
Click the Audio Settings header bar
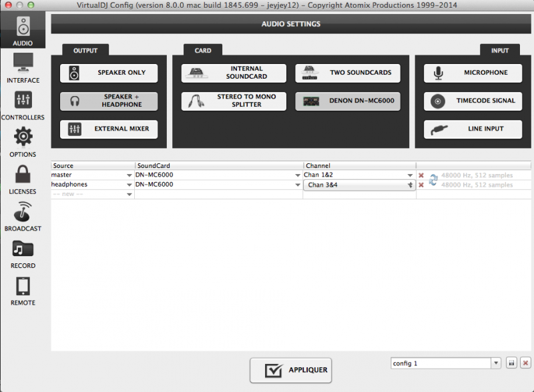pyautogui.click(x=291, y=24)
